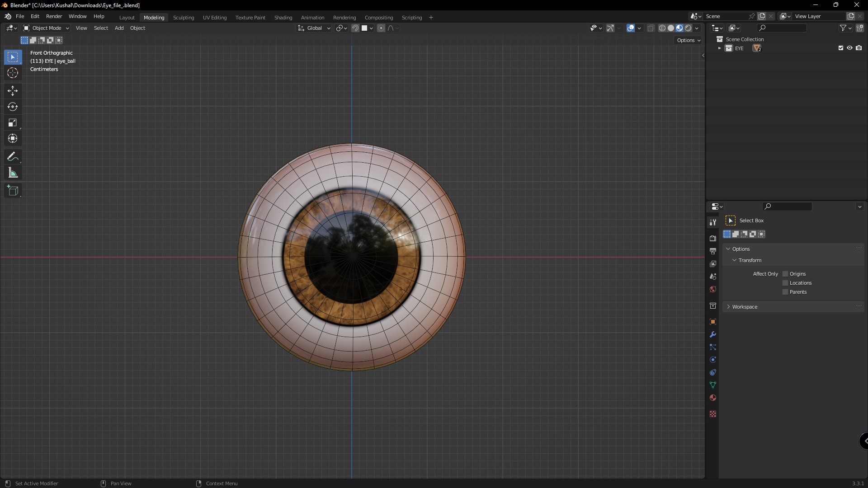Image resolution: width=868 pixels, height=488 pixels.
Task: Select the Add Cube tool
Action: pos(13,191)
